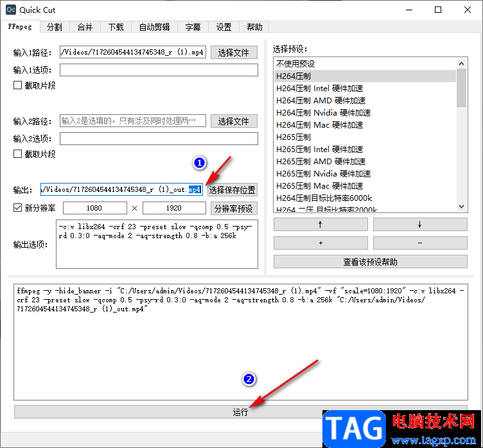The width and height of the screenshot is (483, 448).
Task: Click the 选择保存位置 button
Action: (232, 190)
